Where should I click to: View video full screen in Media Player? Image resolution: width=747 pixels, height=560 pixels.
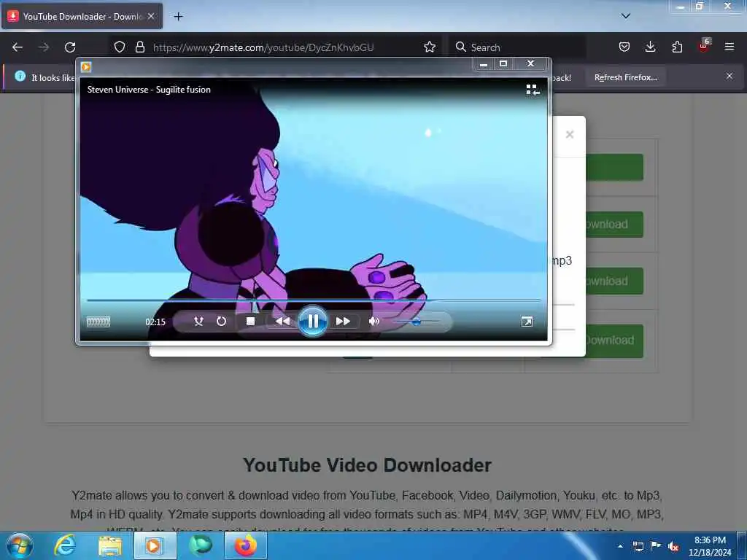[x=527, y=322]
